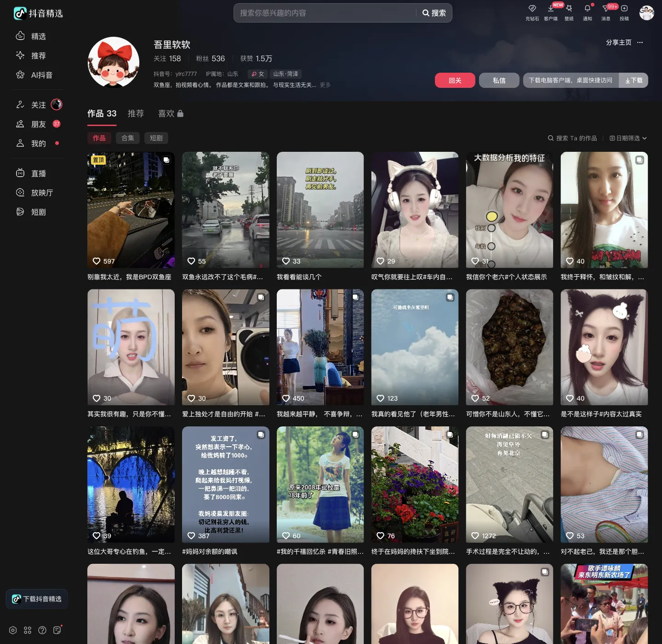Click the 私信 message button
Viewport: 662px width, 644px height.
(499, 80)
